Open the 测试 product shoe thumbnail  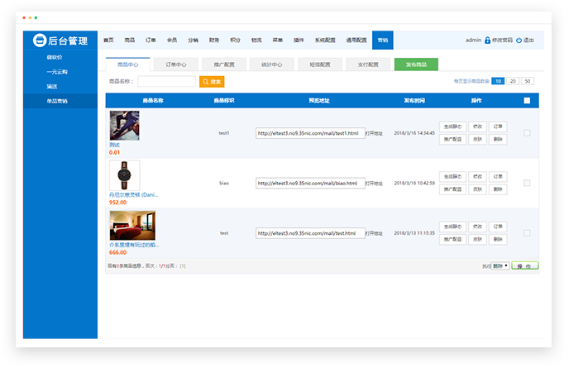coord(124,126)
